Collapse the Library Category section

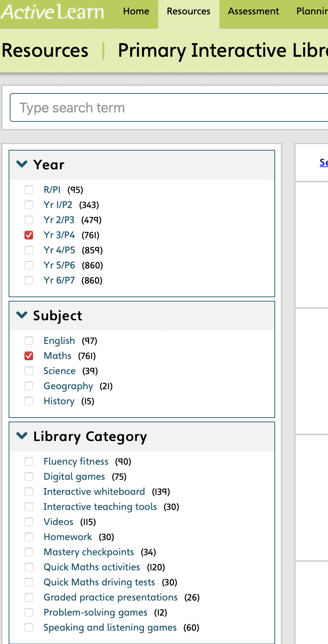pos(22,436)
